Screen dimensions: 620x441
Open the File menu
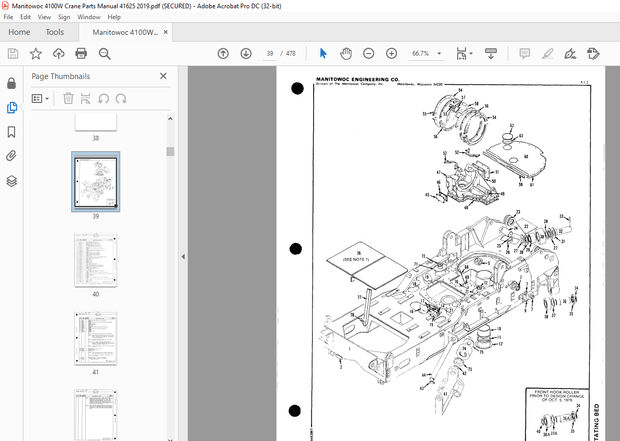tap(8, 17)
